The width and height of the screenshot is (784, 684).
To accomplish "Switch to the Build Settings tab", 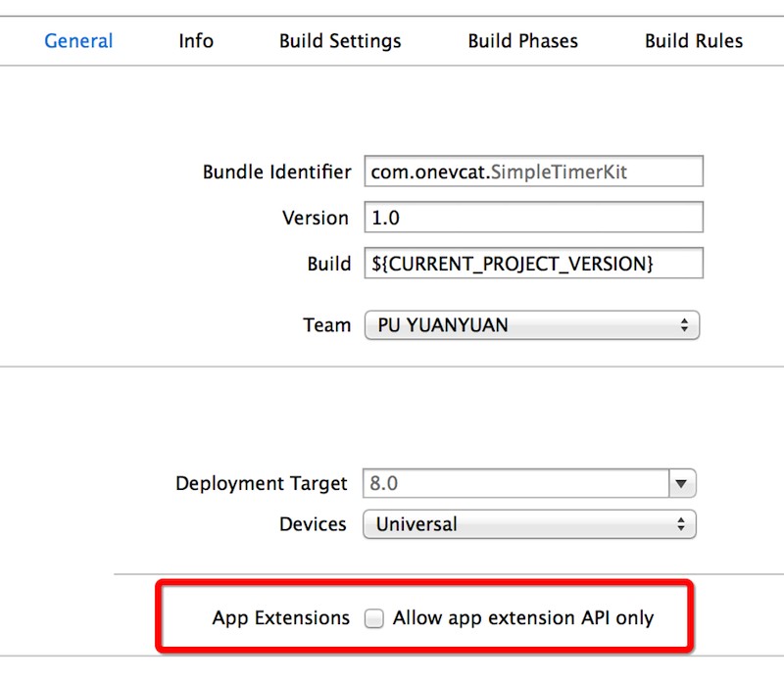I will pyautogui.click(x=337, y=40).
